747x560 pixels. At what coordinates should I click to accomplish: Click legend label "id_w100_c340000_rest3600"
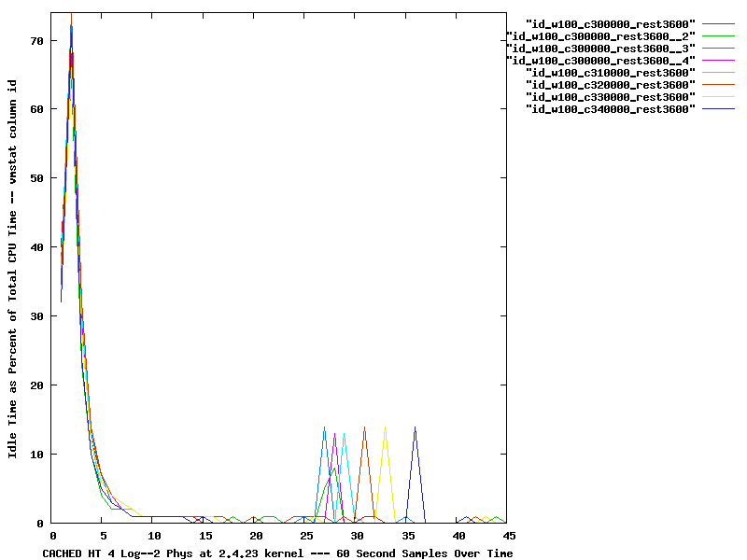coord(611,109)
